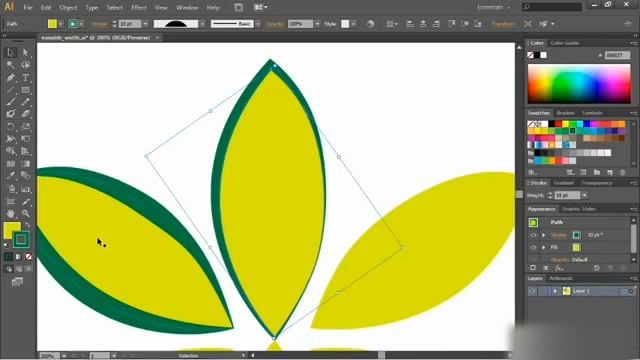The image size is (640, 360).
Task: Select the Hand tool
Action: click(11, 213)
